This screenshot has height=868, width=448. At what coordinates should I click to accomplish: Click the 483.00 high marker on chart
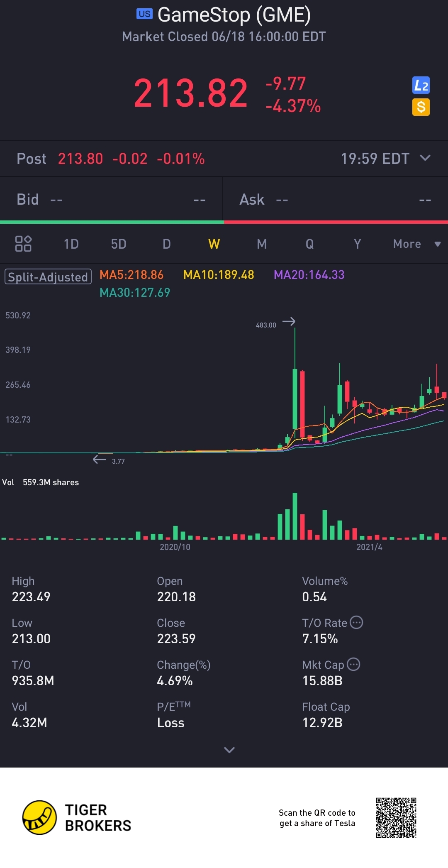tap(266, 325)
